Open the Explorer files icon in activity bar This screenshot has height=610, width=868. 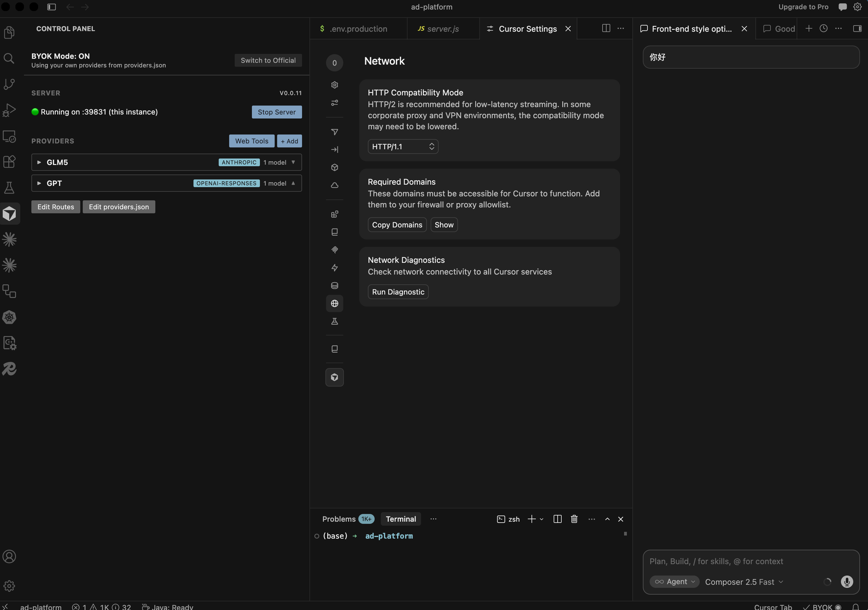(x=10, y=33)
